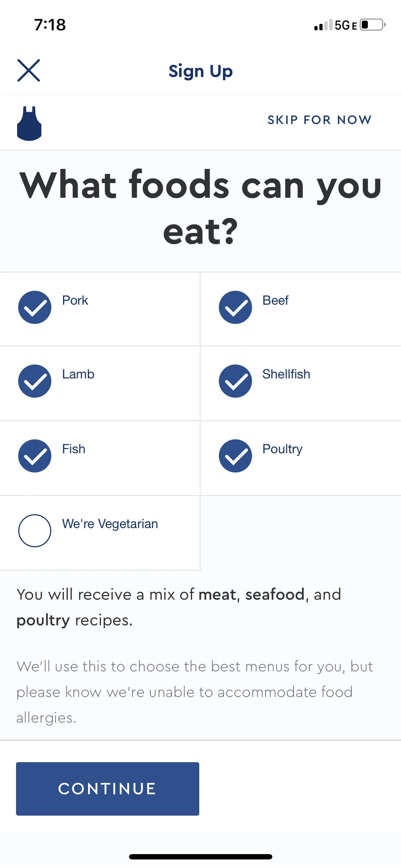401x868 pixels.
Task: Tap the cellular signal bars icon
Action: 323,25
